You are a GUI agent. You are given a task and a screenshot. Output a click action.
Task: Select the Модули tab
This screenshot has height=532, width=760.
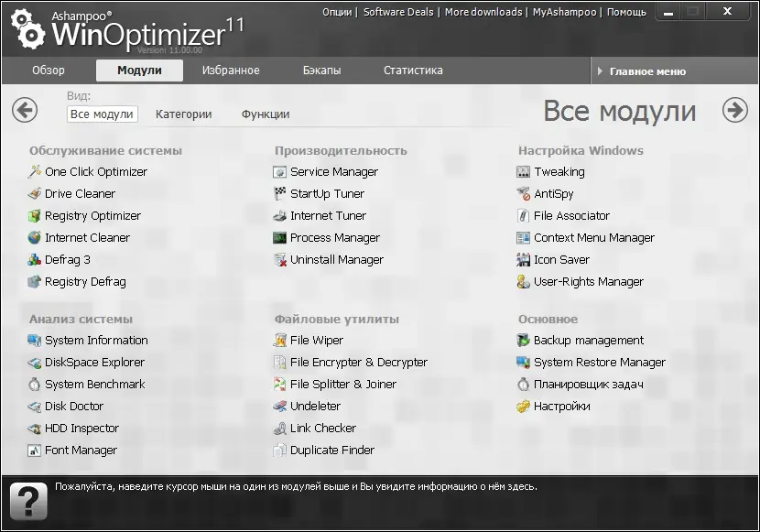coord(139,71)
